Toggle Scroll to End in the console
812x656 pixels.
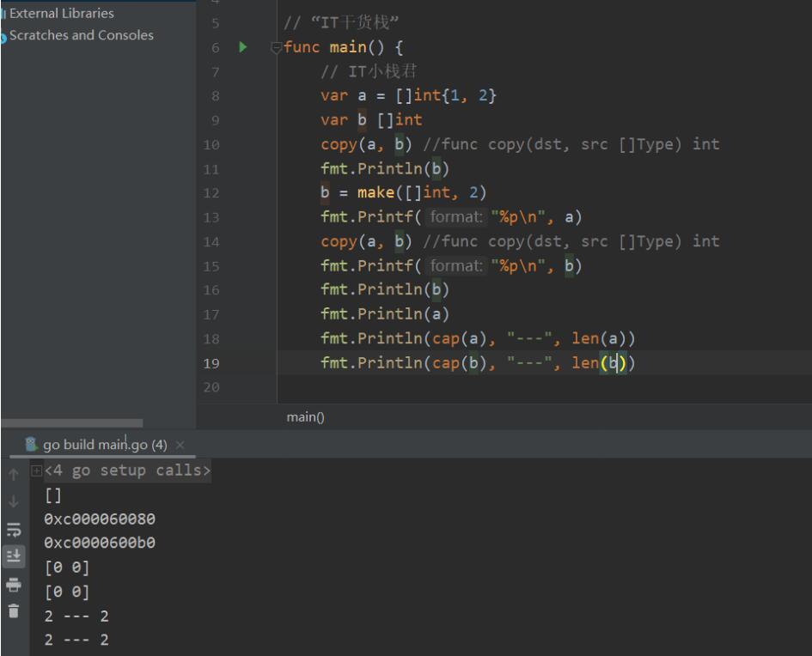tap(13, 556)
